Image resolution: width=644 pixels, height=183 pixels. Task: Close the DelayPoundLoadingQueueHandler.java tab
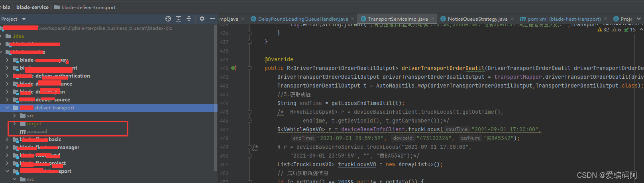[353, 19]
